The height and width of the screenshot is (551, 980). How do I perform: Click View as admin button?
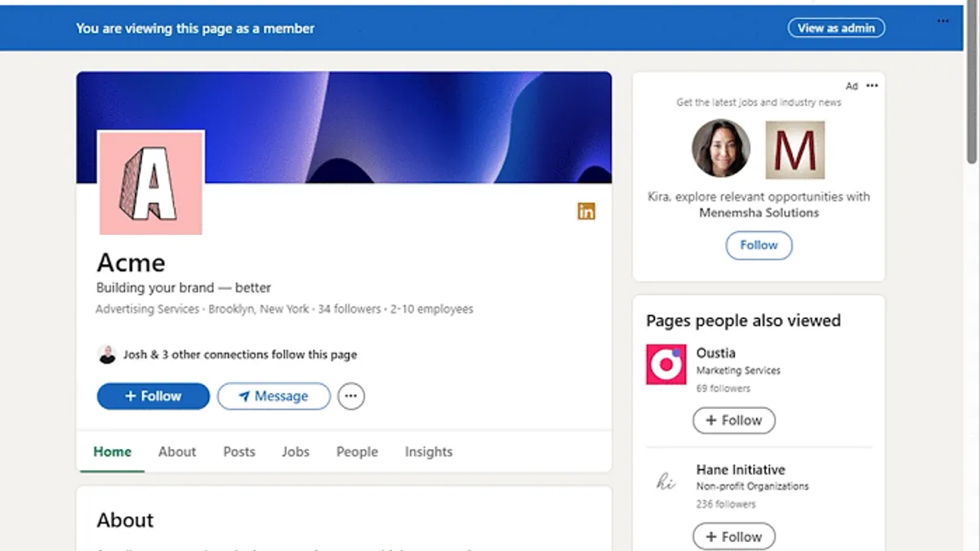click(x=836, y=28)
